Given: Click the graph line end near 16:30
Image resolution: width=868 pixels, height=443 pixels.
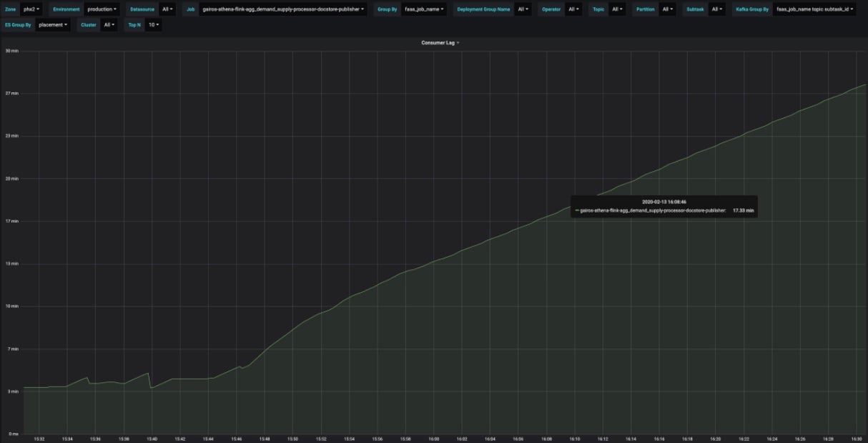Looking at the screenshot, I should point(864,85).
